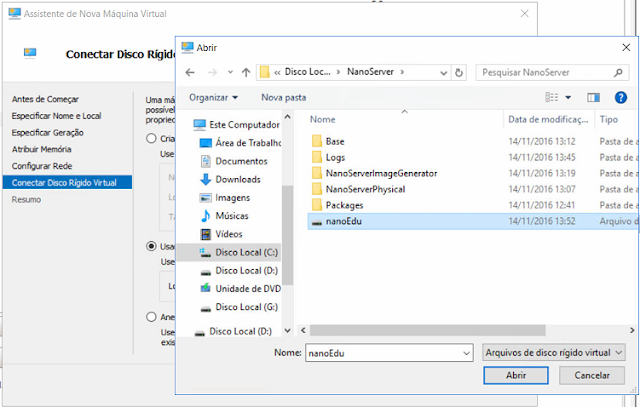
Task: Sort by Data de modificação column
Action: (548, 120)
